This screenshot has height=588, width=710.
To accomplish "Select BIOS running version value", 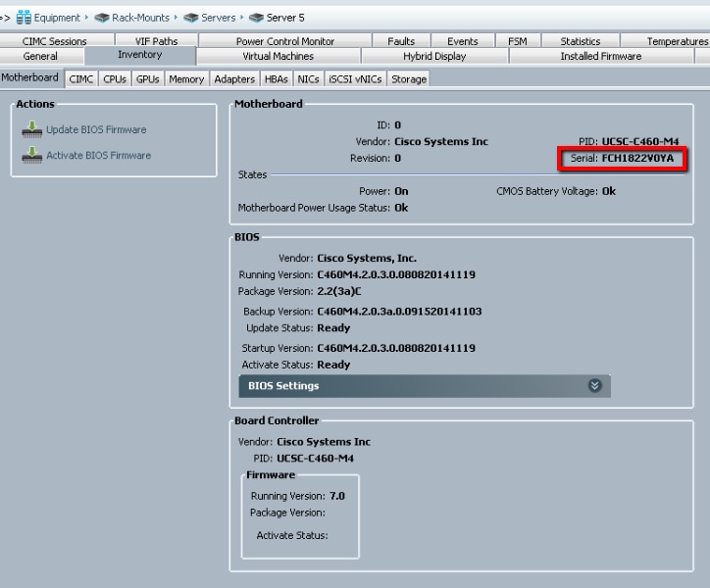I will (x=396, y=274).
